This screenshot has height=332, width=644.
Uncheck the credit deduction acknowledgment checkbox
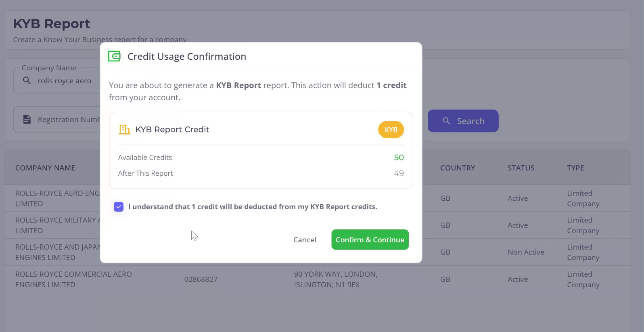coord(119,207)
